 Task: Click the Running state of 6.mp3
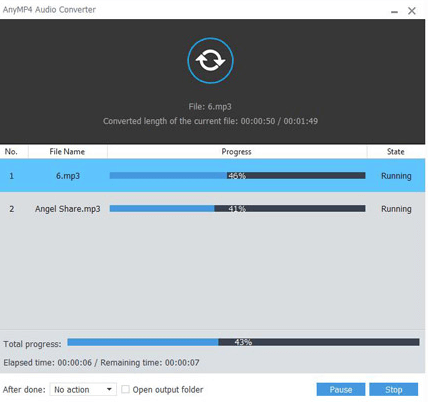tap(396, 176)
